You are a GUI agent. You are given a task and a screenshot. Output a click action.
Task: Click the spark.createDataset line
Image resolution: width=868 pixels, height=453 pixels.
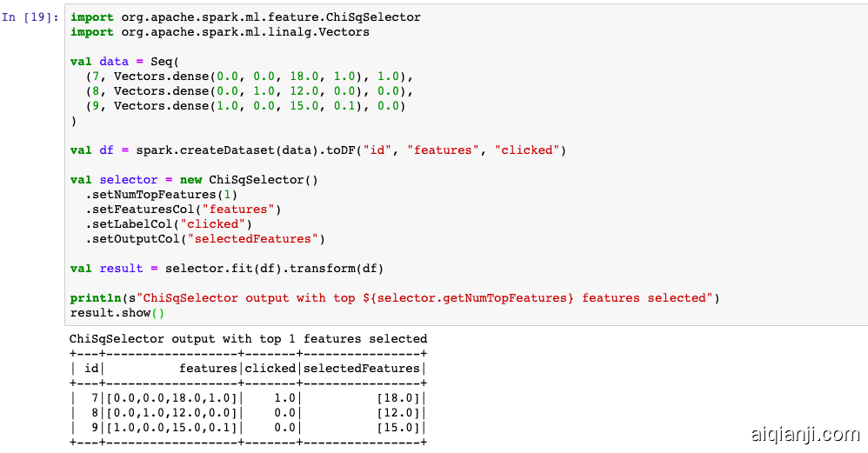317,150
